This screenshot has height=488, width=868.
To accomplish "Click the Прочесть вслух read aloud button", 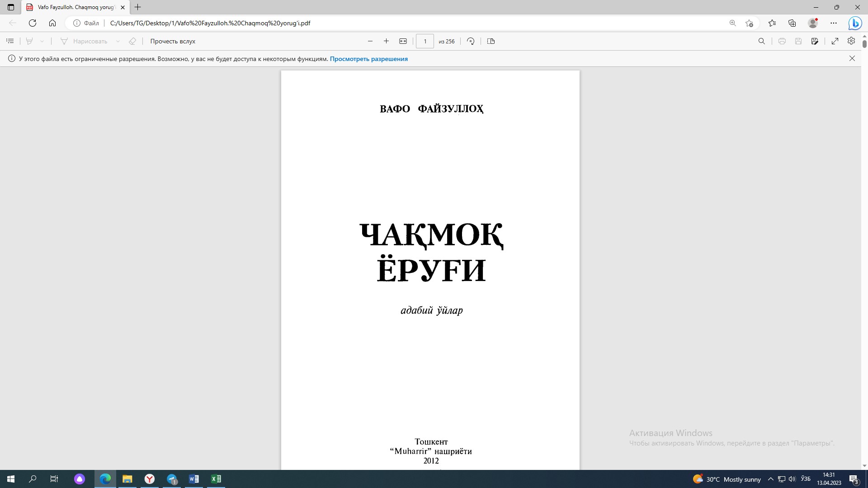I will click(173, 41).
